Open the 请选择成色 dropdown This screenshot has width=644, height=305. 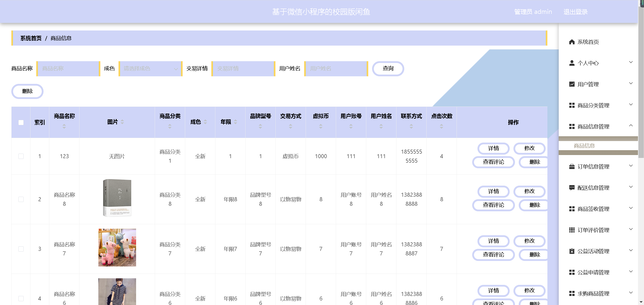[150, 69]
